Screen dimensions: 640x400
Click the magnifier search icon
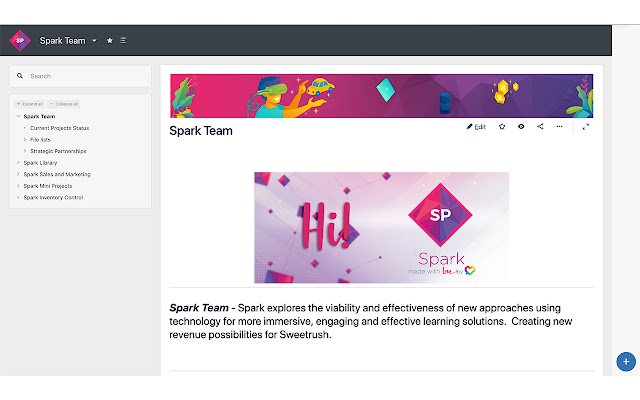tap(20, 76)
